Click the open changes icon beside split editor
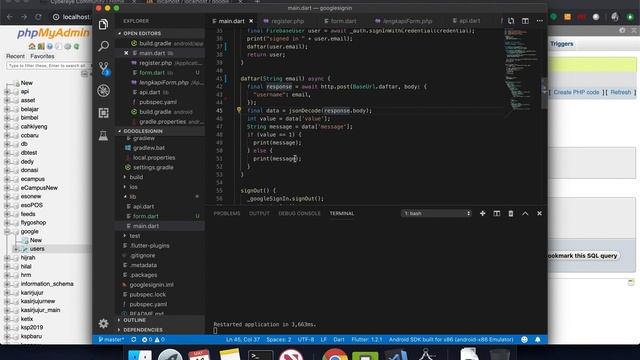The image size is (640, 360). 511,21
